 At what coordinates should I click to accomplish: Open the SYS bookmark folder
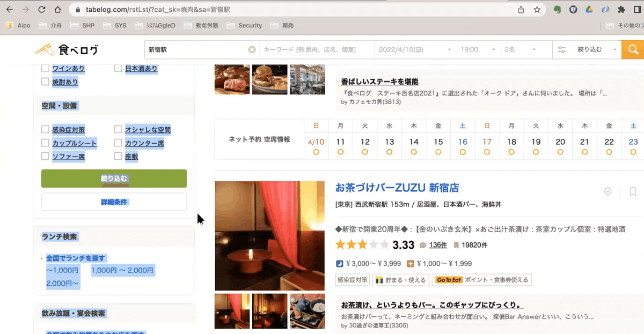click(x=115, y=25)
